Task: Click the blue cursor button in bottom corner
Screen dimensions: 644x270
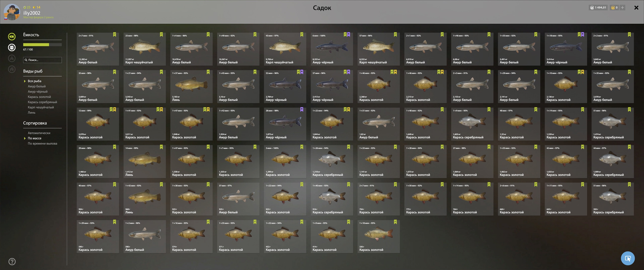Action: click(x=628, y=258)
